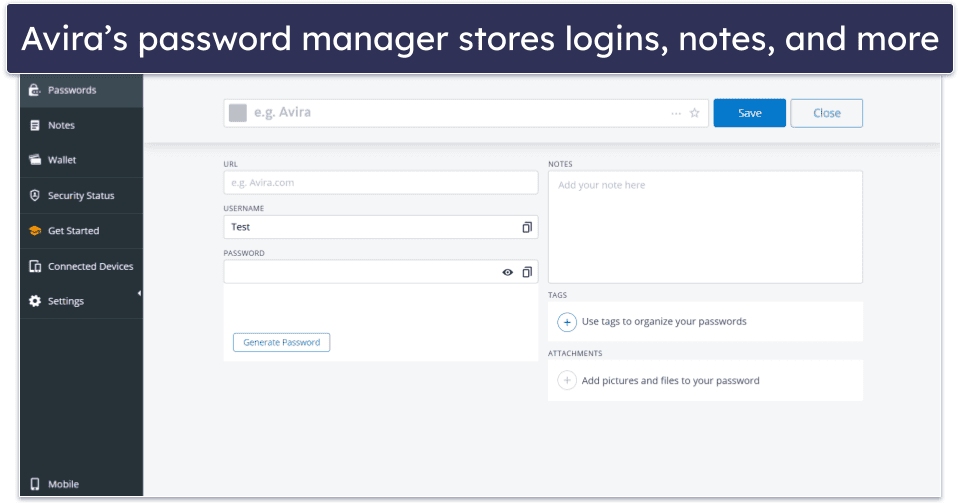Copy the username with copy icon
The width and height of the screenshot is (960, 503).
[527, 227]
